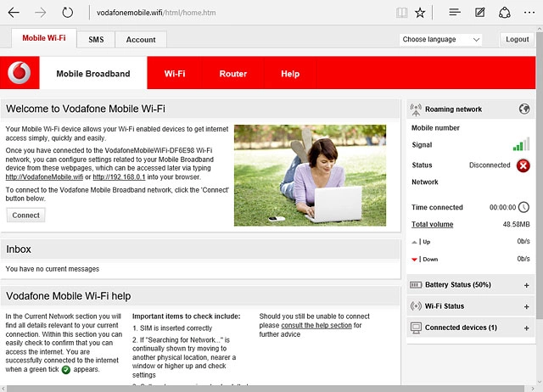Click the time connected clock icon

(x=523, y=207)
